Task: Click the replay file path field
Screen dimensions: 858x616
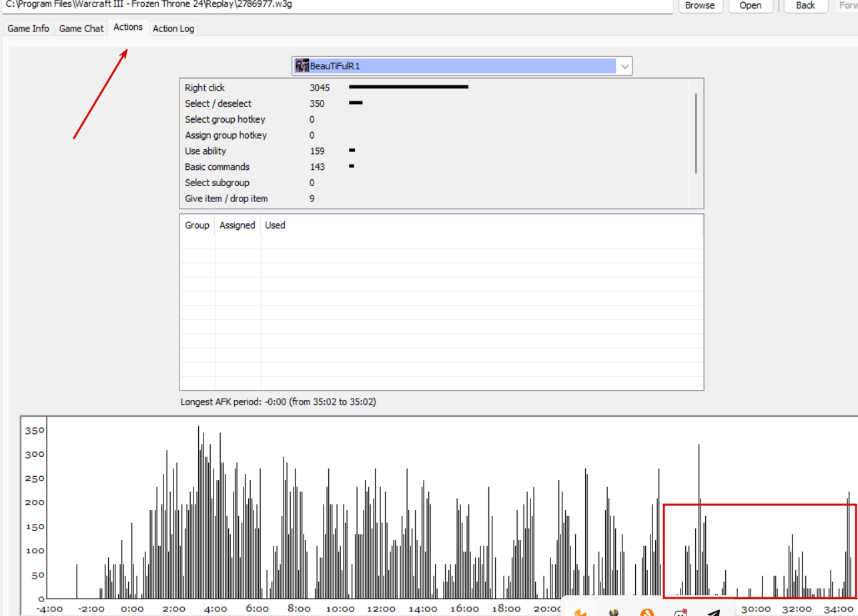Action: pyautogui.click(x=336, y=5)
